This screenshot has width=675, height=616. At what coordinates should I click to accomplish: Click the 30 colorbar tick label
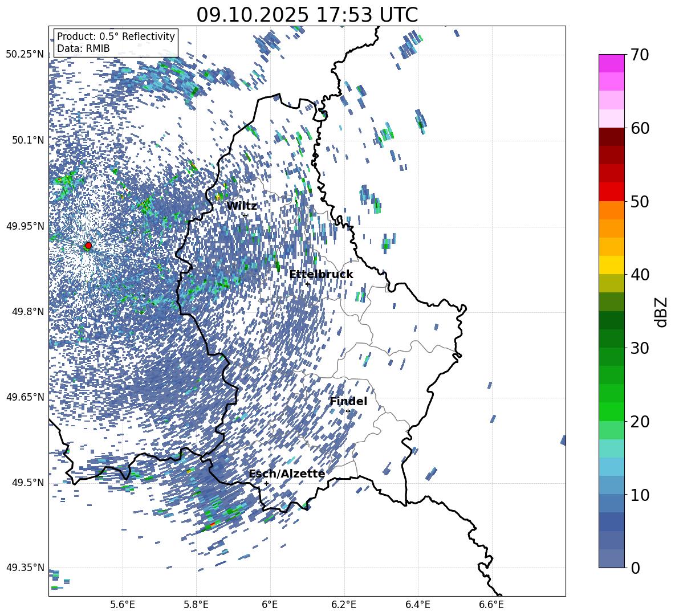(640, 348)
